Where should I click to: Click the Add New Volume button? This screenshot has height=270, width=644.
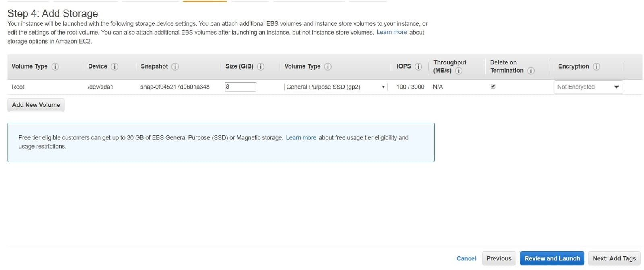click(x=36, y=105)
